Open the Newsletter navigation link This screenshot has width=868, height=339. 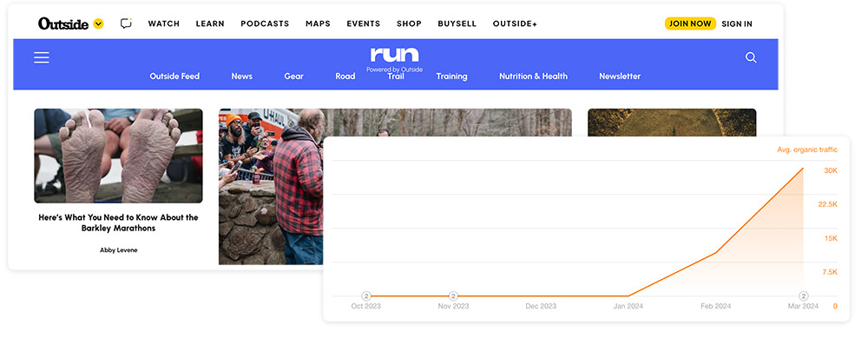(620, 76)
